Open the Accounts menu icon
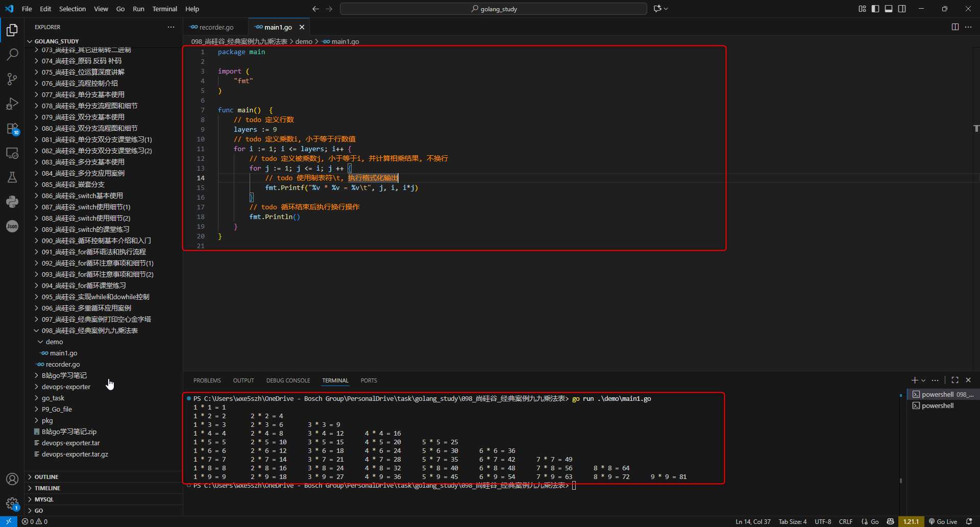The width and height of the screenshot is (980, 527). pos(12,479)
